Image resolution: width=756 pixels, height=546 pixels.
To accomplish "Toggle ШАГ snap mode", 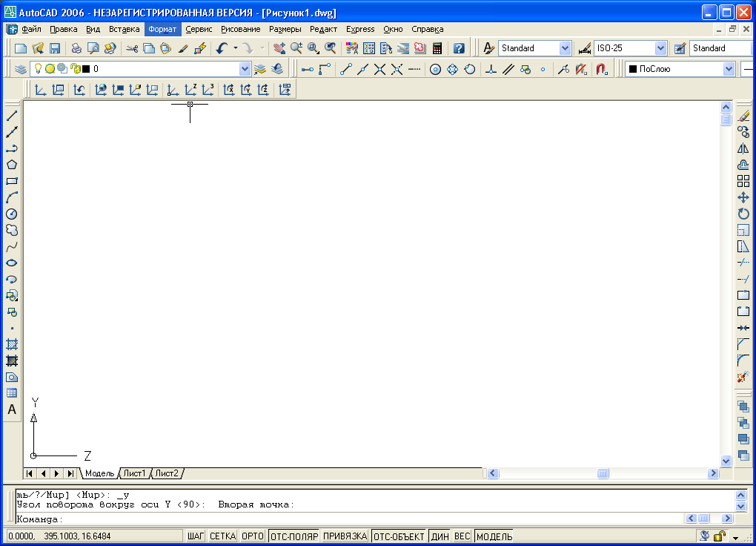I will (x=196, y=536).
